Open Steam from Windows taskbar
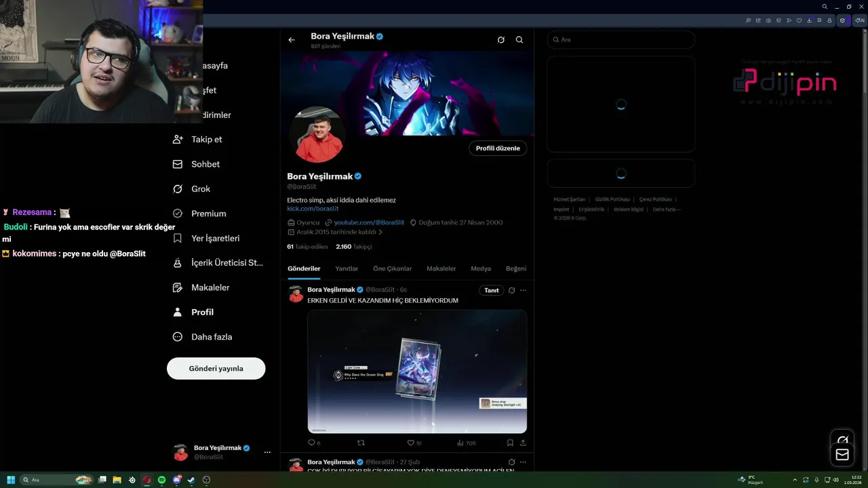This screenshot has width=868, height=488. (x=191, y=480)
